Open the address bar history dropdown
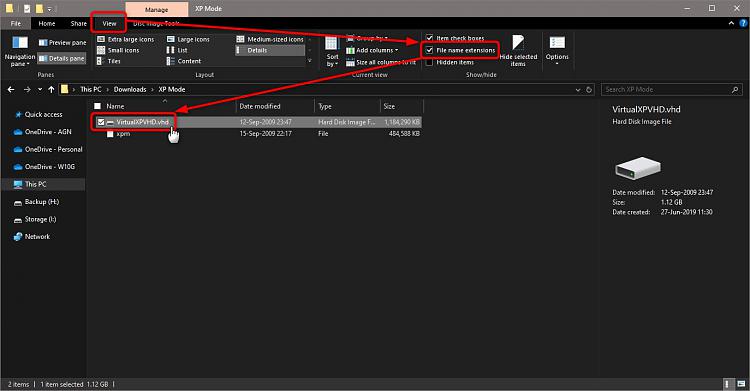The image size is (750, 391). pyautogui.click(x=578, y=89)
